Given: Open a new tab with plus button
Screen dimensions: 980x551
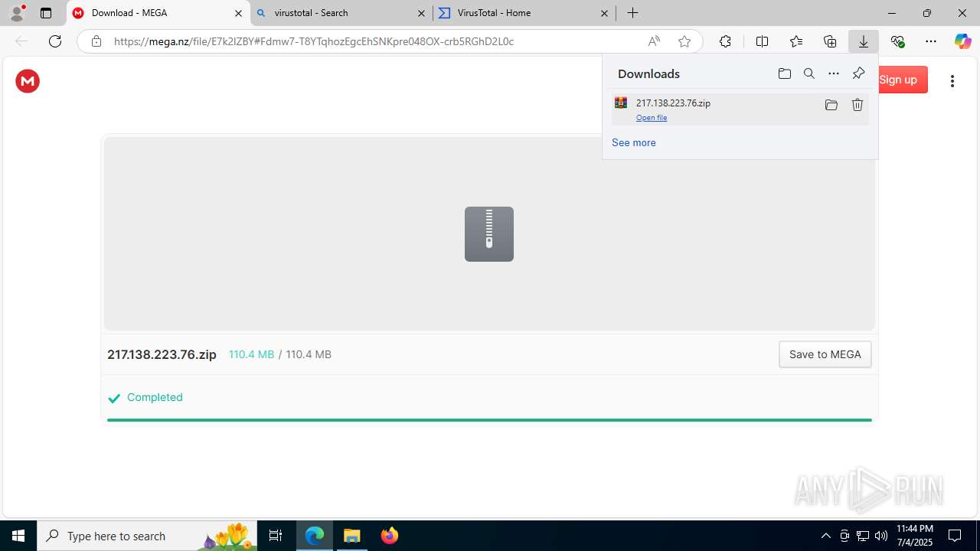Looking at the screenshot, I should [x=632, y=13].
